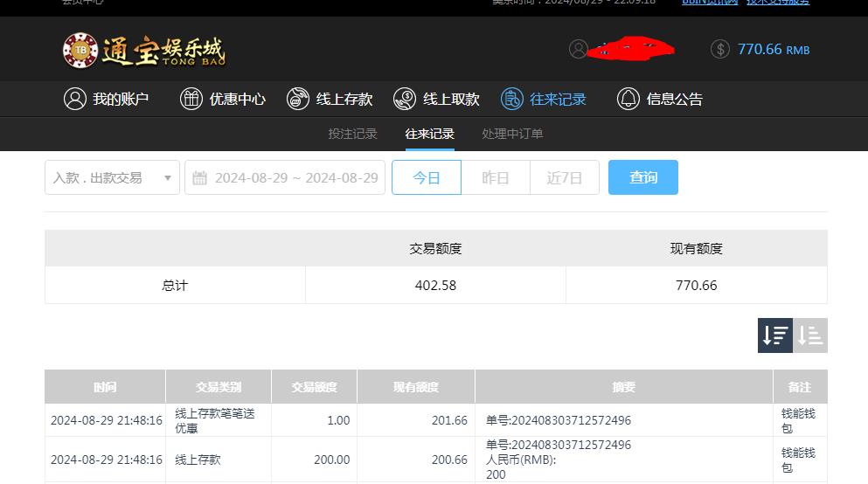Image resolution: width=868 pixels, height=484 pixels.
Task: Switch to 投注记录 tab
Action: [352, 134]
